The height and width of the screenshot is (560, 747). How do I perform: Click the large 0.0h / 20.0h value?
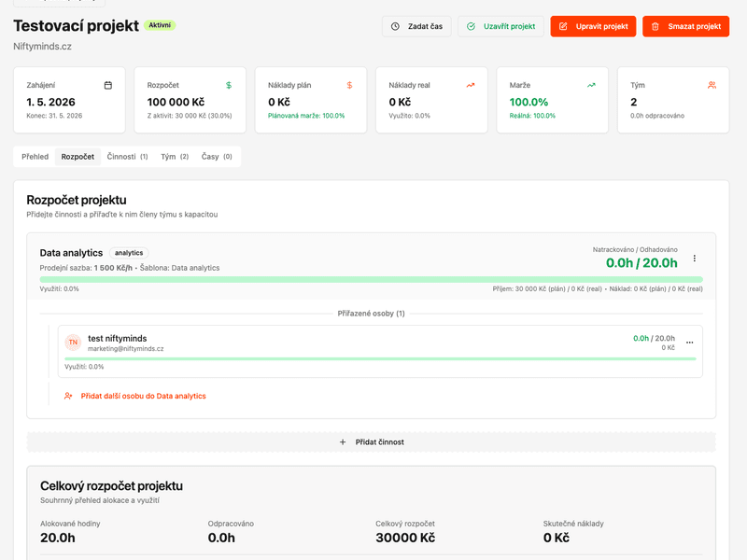641,263
